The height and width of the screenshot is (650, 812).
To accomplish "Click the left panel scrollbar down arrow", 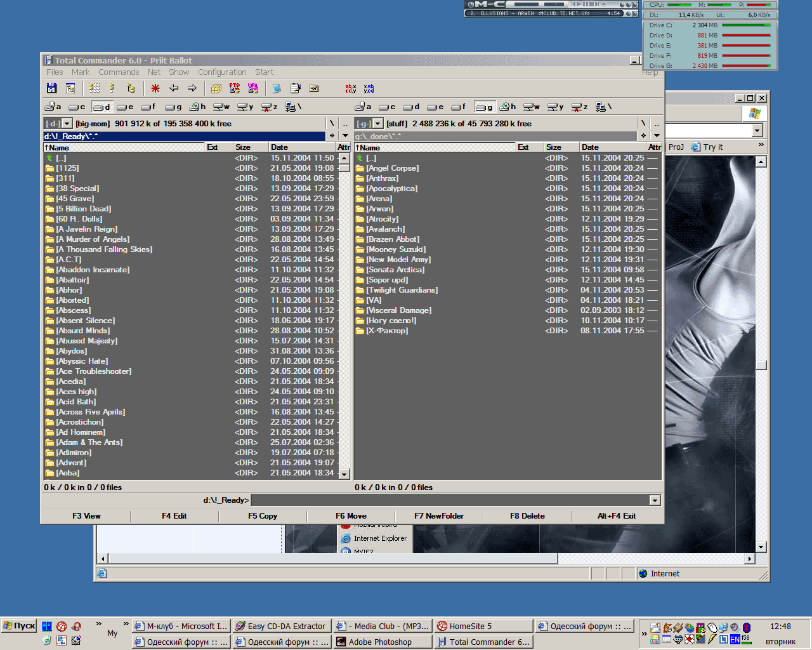I will [x=344, y=474].
